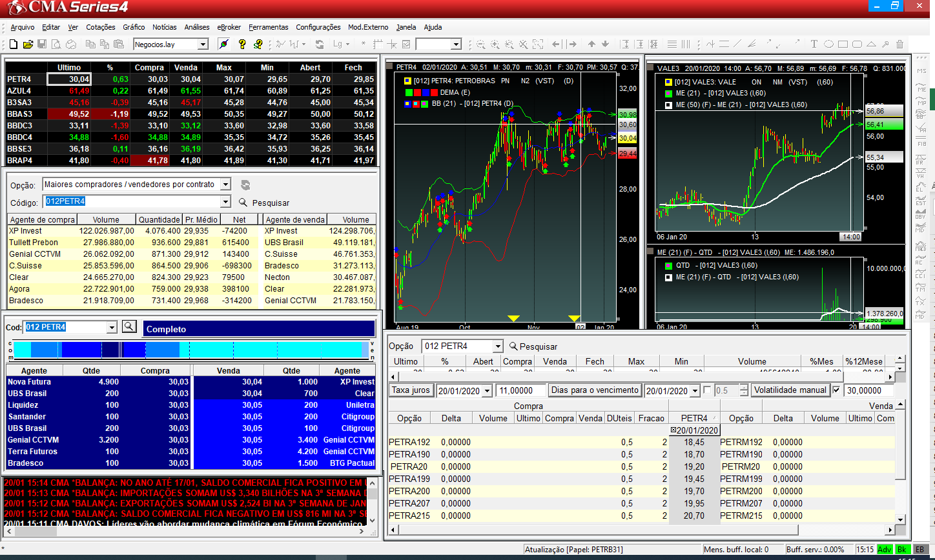Click the blue-cyan order depth bar
The height and width of the screenshot is (560, 935).
(190, 350)
